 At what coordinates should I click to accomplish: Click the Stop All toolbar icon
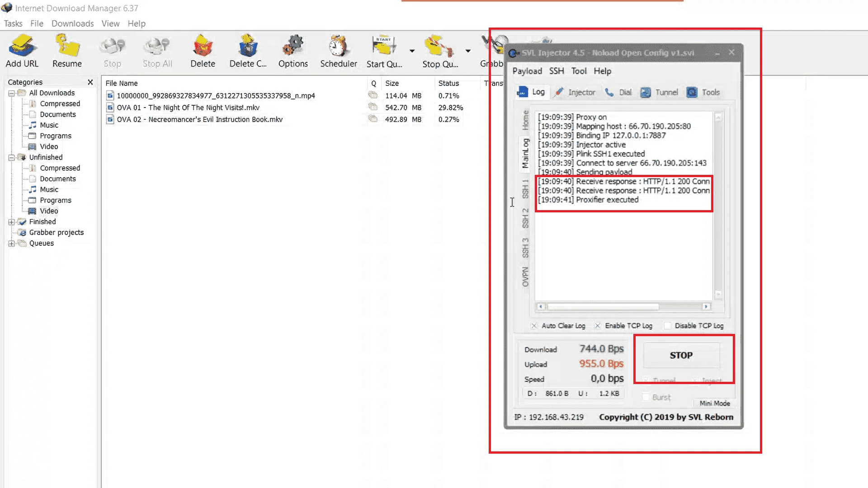coord(157,46)
